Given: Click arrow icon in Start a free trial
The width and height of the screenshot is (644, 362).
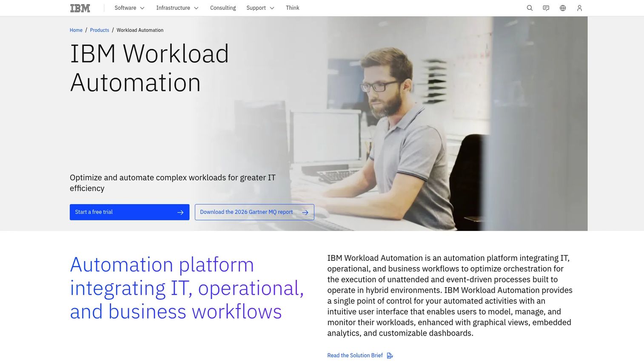Looking at the screenshot, I should (180, 212).
